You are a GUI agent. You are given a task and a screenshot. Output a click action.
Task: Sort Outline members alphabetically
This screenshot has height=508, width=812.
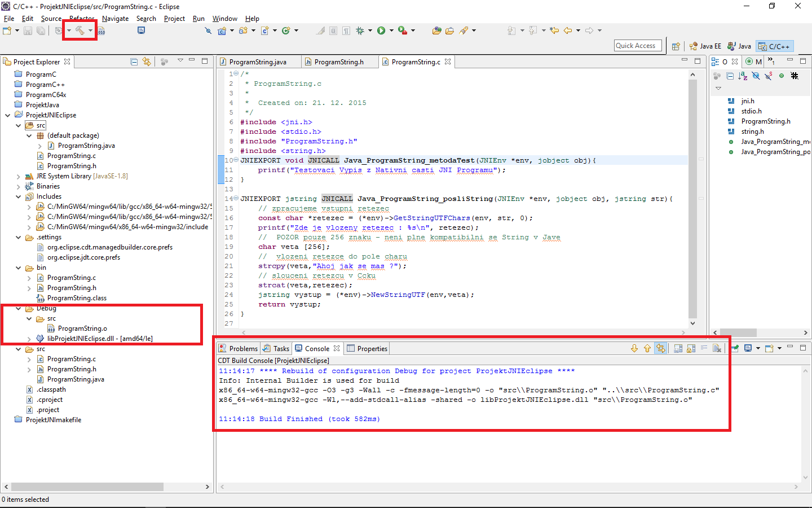[x=743, y=75]
